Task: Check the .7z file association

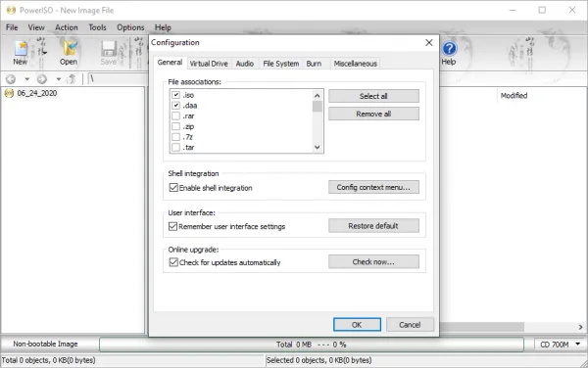Action: pos(175,137)
